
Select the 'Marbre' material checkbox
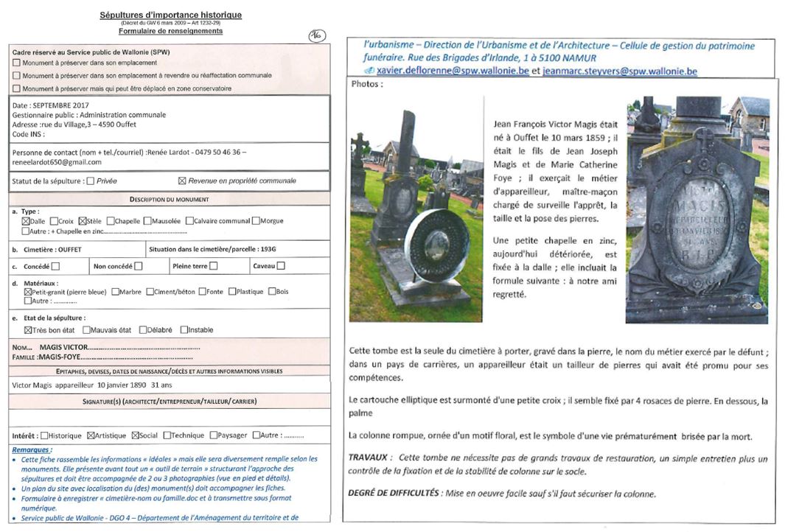pos(115,292)
